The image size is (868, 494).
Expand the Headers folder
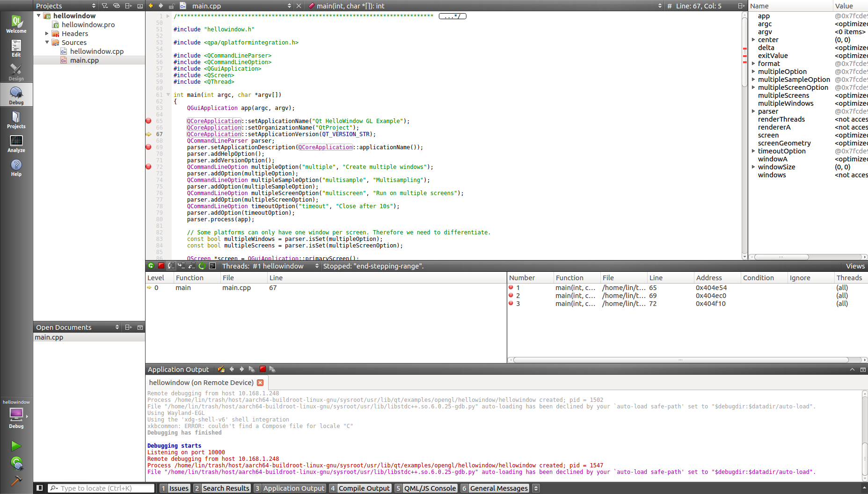pos(47,34)
